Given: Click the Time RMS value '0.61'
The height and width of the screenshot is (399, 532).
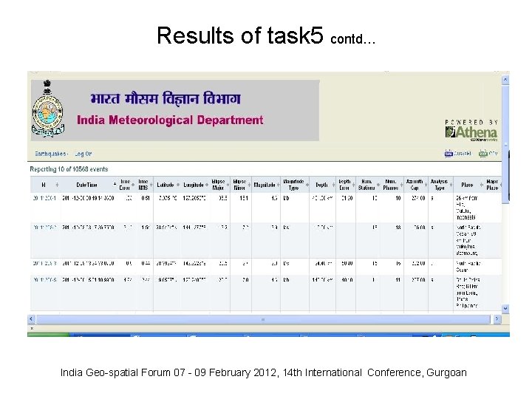Looking at the screenshot, I should [x=146, y=198].
